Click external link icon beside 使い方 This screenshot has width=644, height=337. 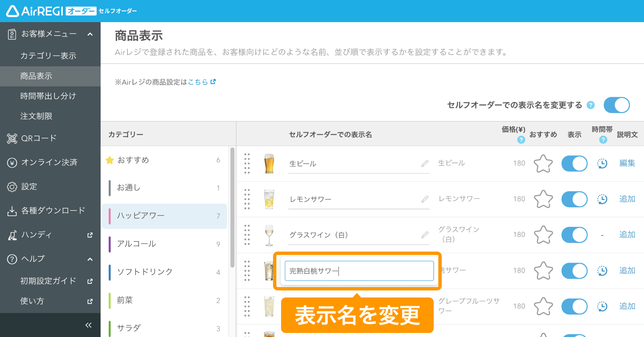[x=90, y=301]
